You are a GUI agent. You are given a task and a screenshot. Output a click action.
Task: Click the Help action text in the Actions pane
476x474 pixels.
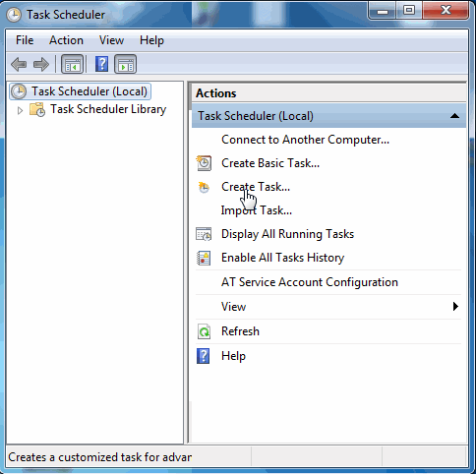click(233, 356)
